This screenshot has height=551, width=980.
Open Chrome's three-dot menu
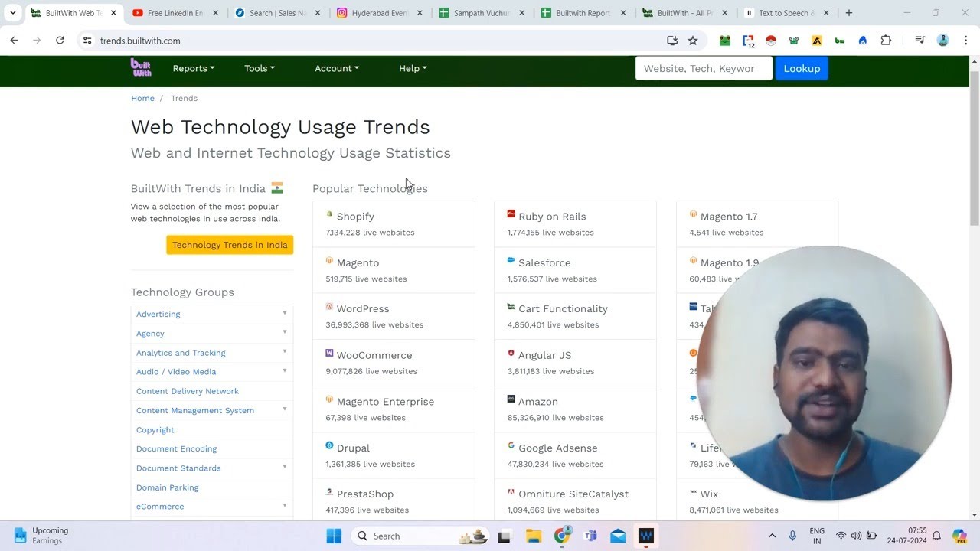[x=965, y=41]
